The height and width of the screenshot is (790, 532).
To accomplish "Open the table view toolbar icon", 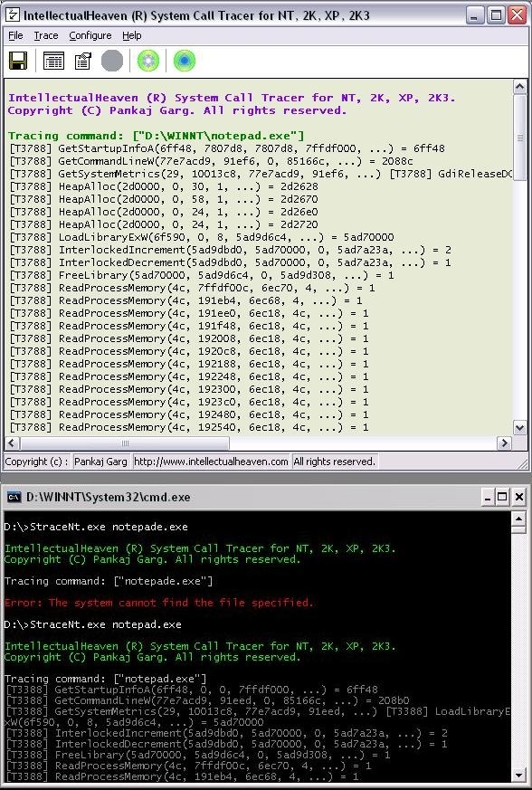I will pos(53,61).
